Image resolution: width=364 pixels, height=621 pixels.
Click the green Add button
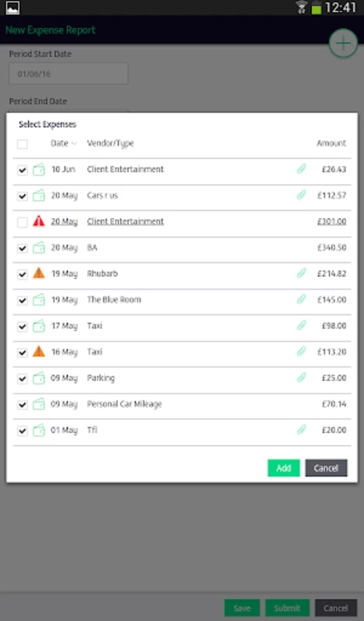[x=283, y=468]
